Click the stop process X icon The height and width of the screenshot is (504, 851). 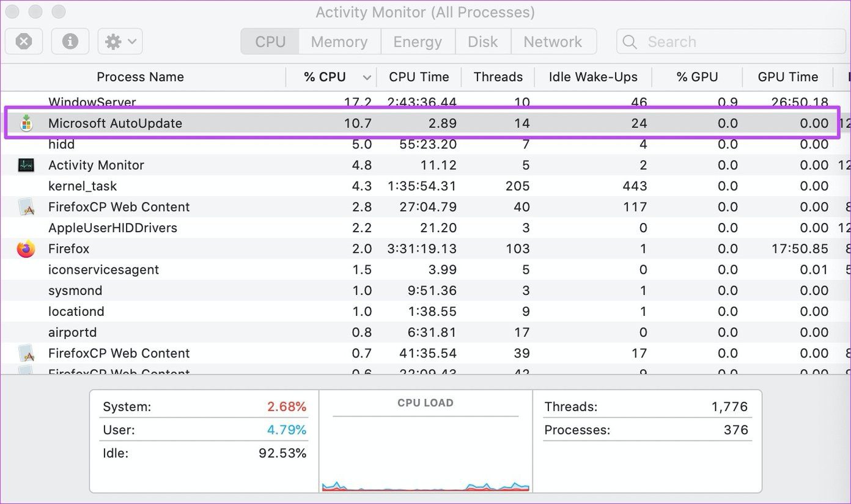tap(23, 42)
